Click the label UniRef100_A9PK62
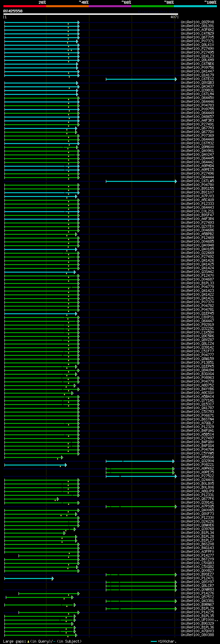This screenshot has height=644, width=220. [197, 469]
